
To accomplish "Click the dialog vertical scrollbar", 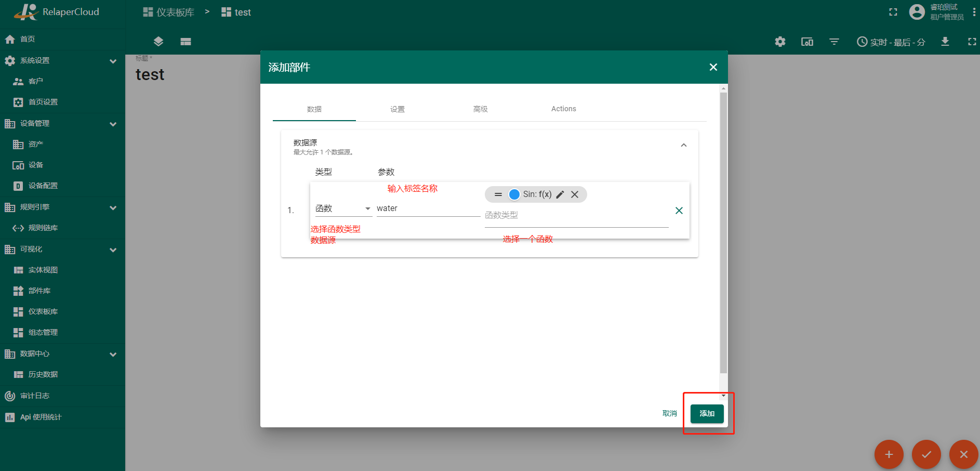I will tap(723, 233).
